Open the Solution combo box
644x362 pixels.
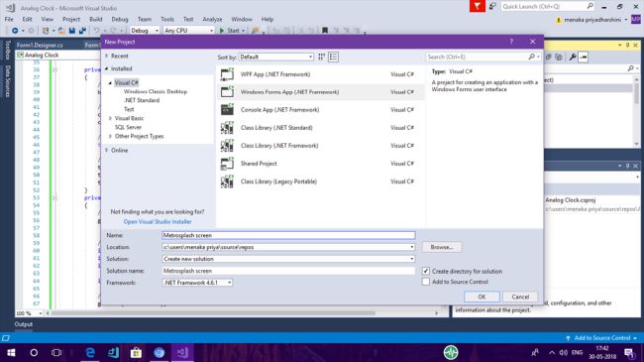pos(288,259)
